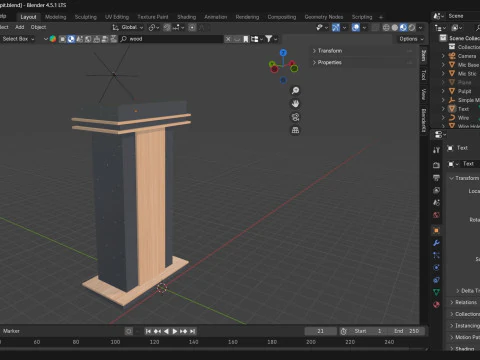
Task: Toggle X-ray mode button
Action: click(375, 27)
